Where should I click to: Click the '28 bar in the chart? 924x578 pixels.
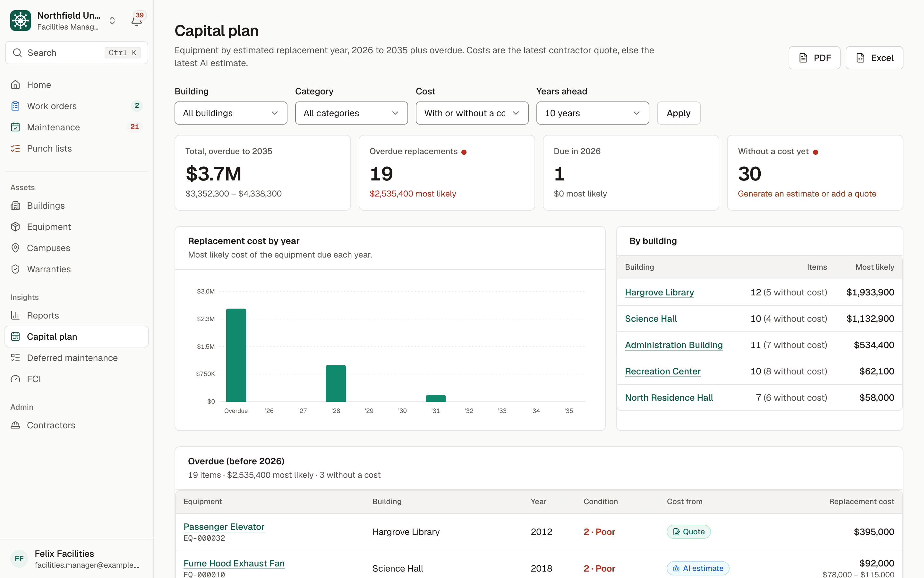(x=336, y=383)
